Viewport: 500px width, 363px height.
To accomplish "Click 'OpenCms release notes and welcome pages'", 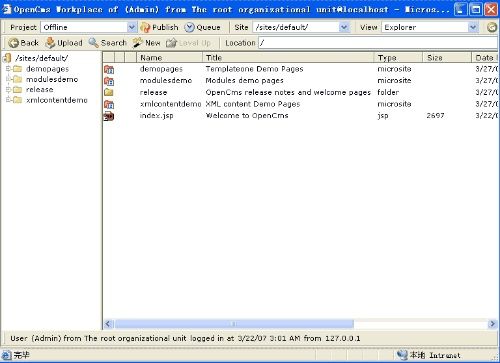I will 288,92.
